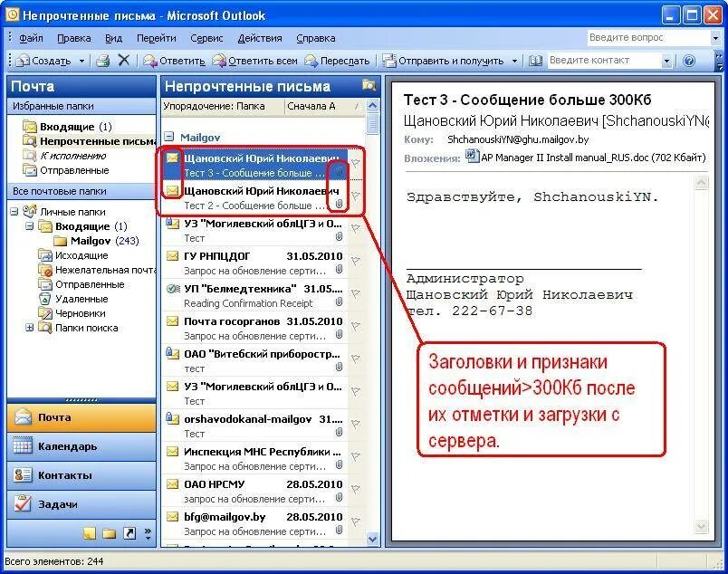
Task: Click the Ответить button
Action: click(174, 61)
